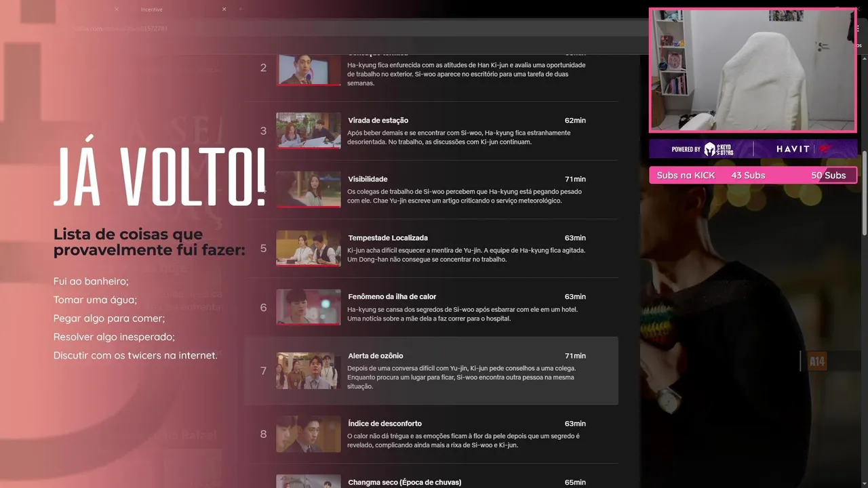This screenshot has width=868, height=488.
Task: Open Fenômeno da ilha de calor thumbnail
Action: click(x=308, y=307)
